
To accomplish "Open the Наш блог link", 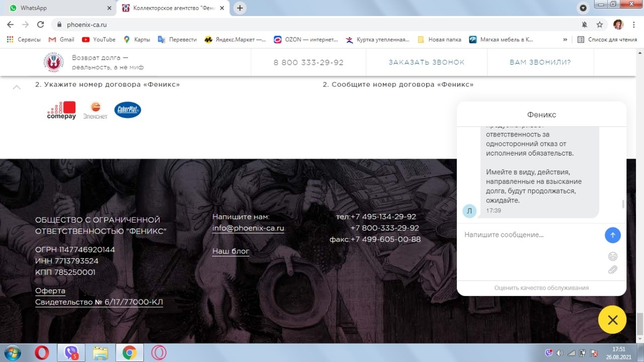I will click(231, 251).
